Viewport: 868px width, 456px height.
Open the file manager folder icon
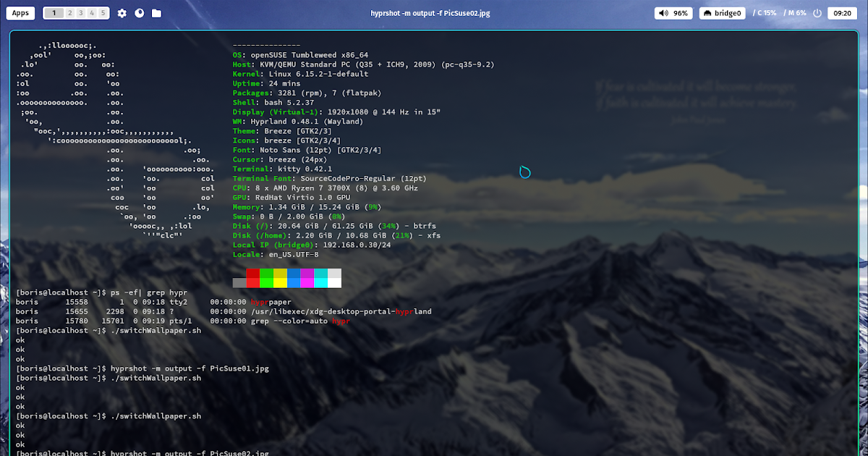[x=156, y=13]
